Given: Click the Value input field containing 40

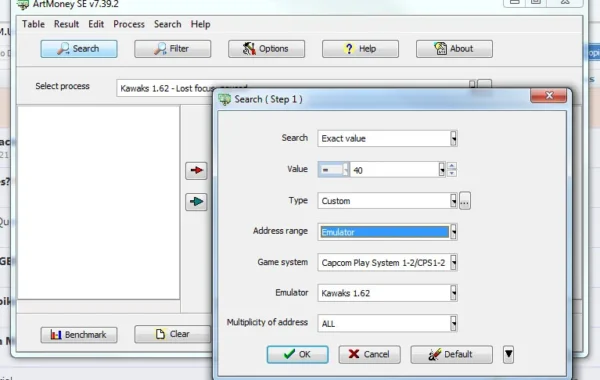Looking at the screenshot, I should click(394, 170).
